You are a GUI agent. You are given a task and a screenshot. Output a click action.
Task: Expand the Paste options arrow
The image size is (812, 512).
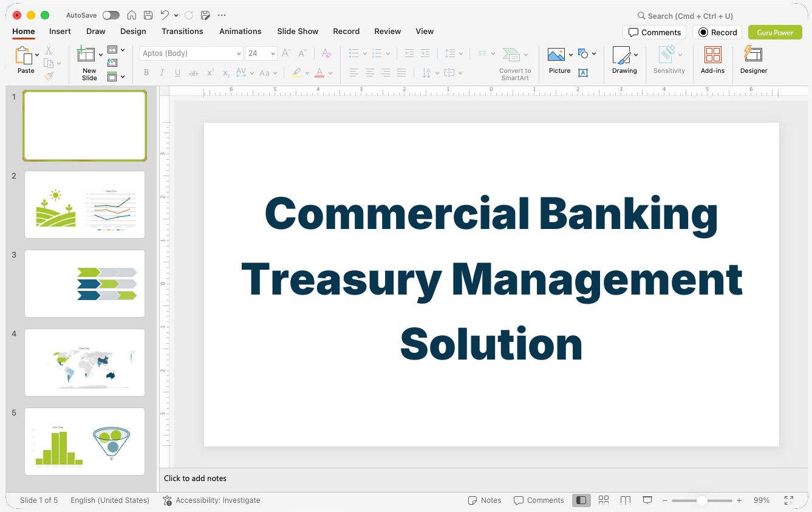tap(37, 55)
